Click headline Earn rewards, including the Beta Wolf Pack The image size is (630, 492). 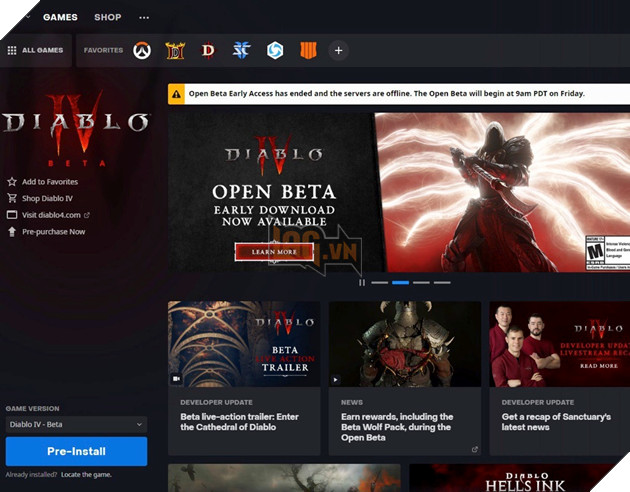click(x=397, y=427)
